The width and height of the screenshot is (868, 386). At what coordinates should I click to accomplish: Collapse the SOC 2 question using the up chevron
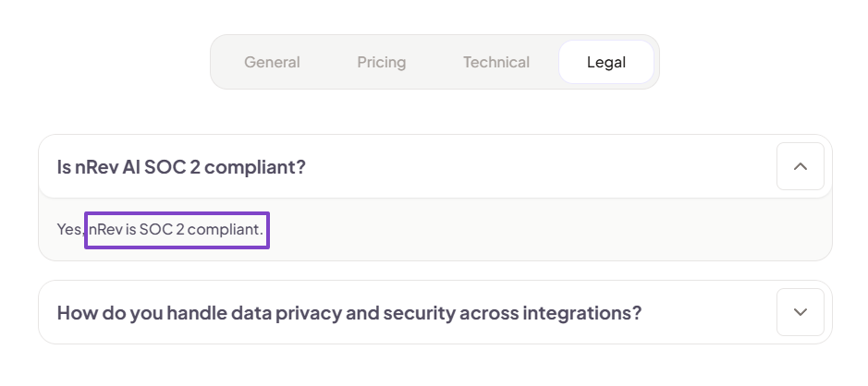(x=801, y=166)
